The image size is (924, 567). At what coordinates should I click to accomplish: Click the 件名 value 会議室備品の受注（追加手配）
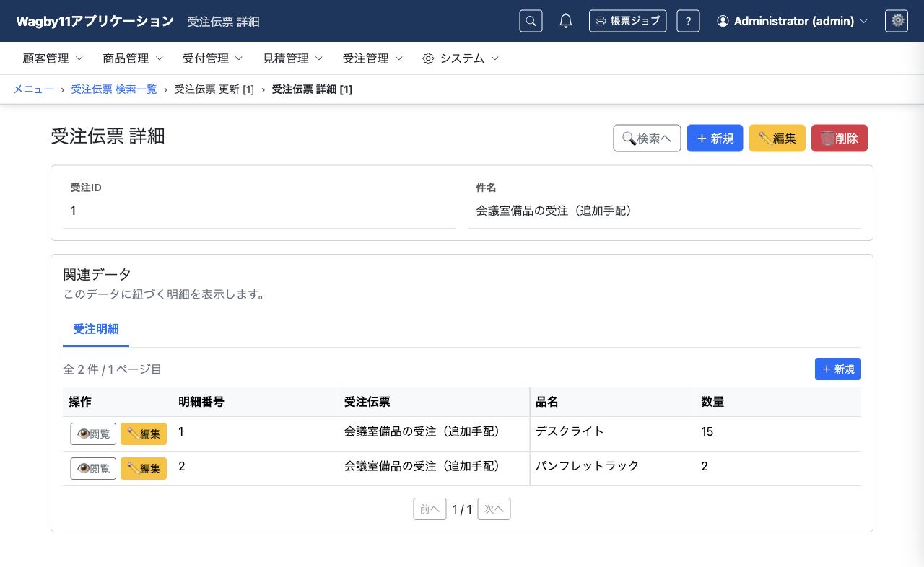click(x=554, y=211)
